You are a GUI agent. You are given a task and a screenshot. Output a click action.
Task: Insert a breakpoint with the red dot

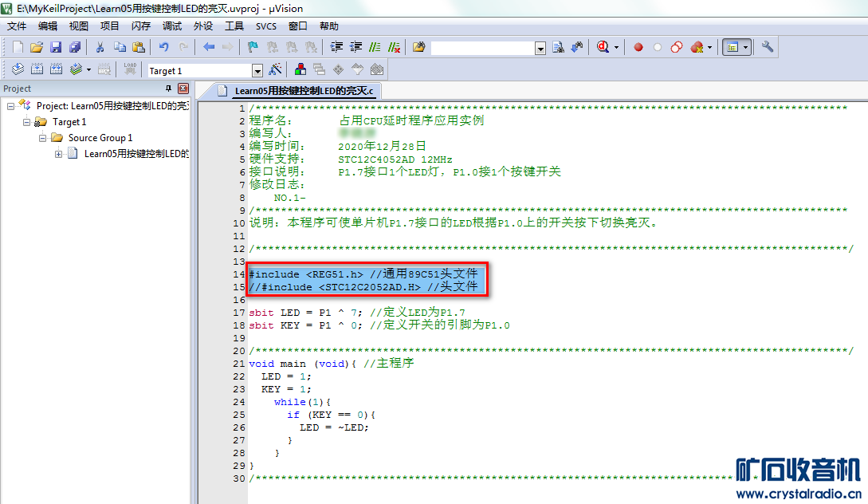[638, 48]
